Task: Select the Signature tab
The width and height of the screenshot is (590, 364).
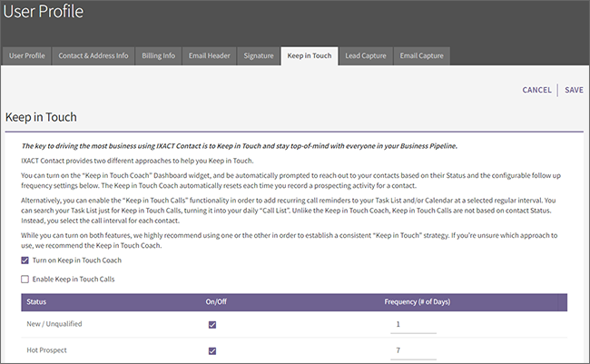Action: tap(259, 55)
